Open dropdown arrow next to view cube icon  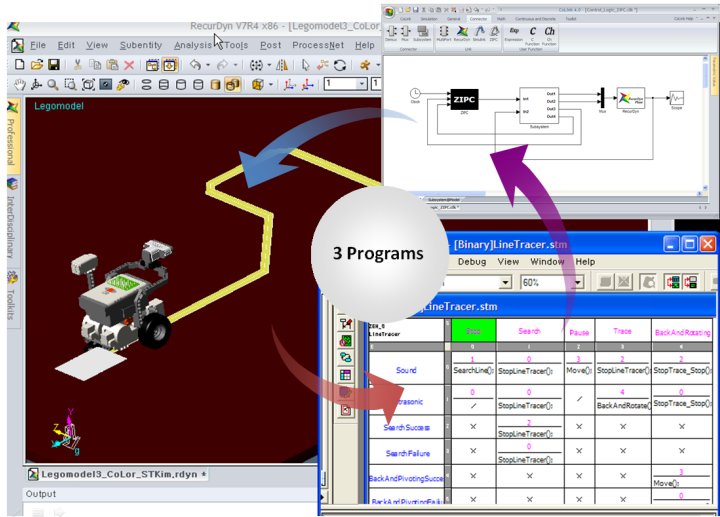pos(270,84)
